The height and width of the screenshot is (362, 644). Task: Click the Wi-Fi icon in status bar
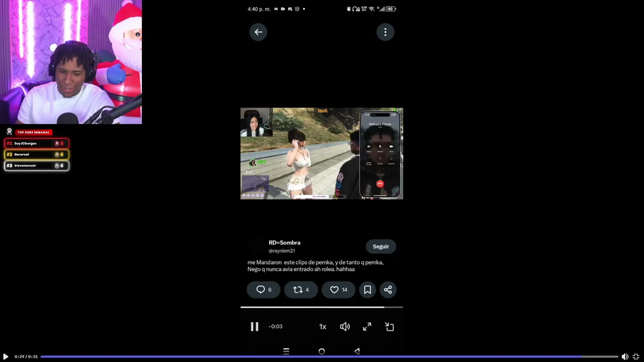pos(371,9)
